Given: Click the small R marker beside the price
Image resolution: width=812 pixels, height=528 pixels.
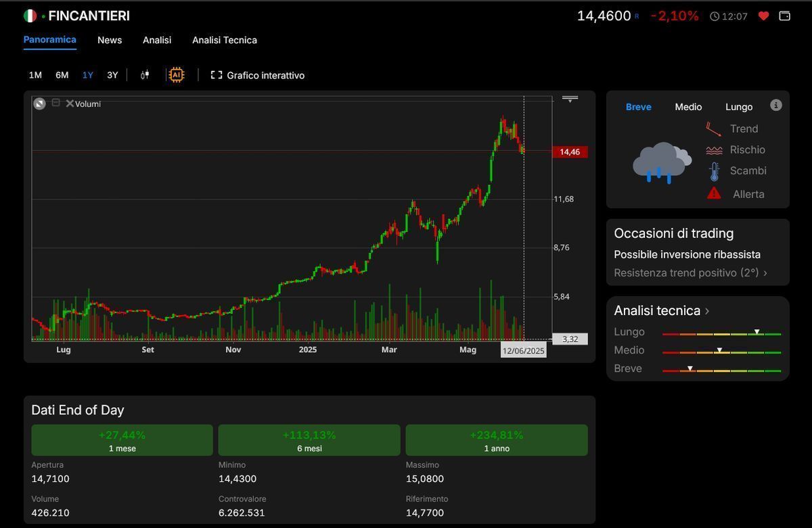Looking at the screenshot, I should click(x=637, y=16).
